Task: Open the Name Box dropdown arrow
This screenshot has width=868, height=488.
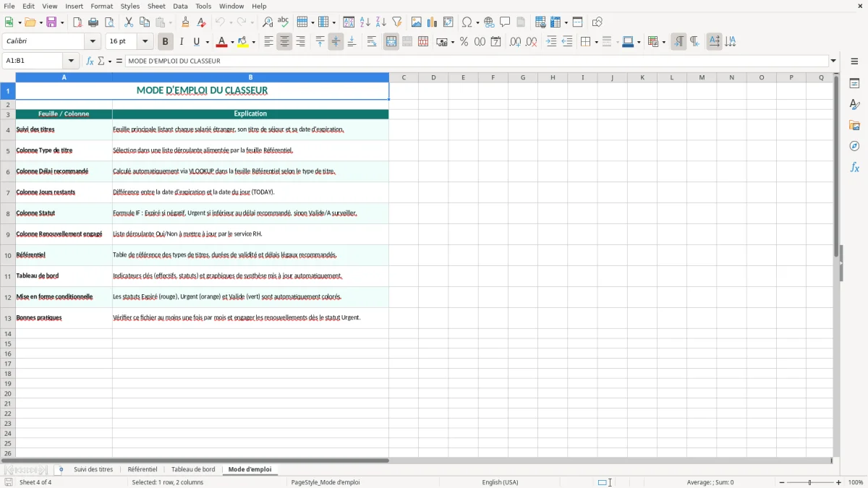Action: 71,61
